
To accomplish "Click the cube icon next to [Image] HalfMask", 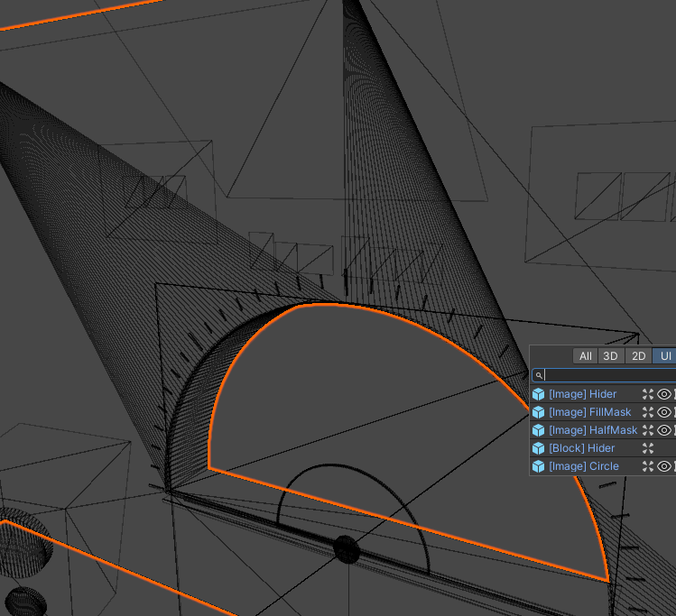I will [539, 430].
